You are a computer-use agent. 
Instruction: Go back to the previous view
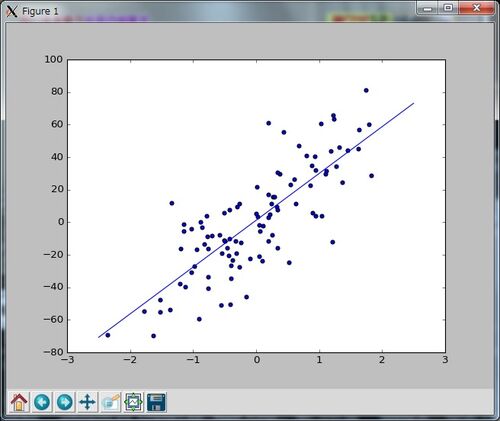coord(42,402)
